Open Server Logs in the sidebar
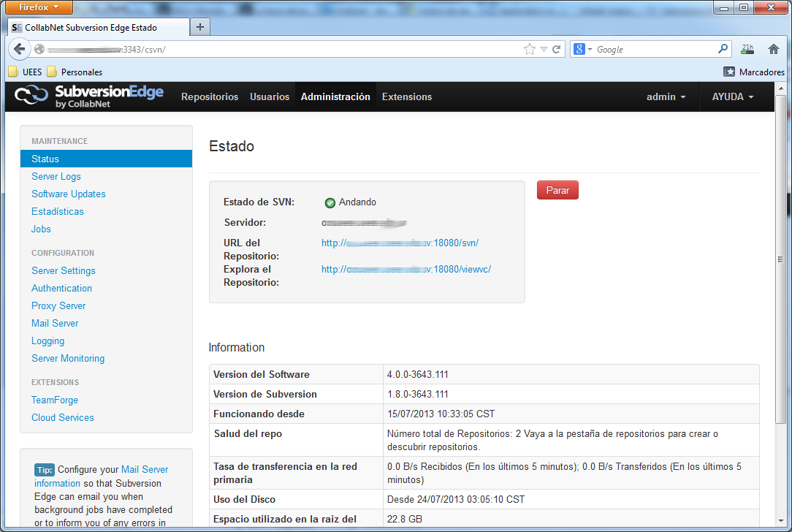Screen dimensions: 792x532 coord(56,176)
